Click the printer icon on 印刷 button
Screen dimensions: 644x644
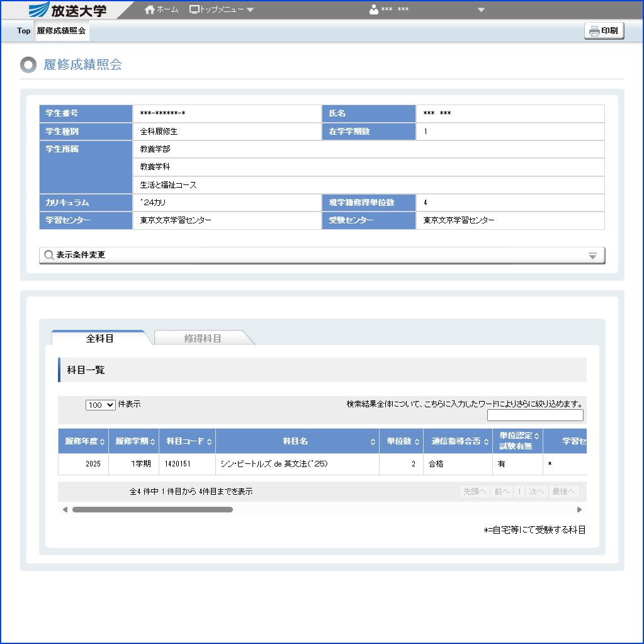tap(594, 31)
